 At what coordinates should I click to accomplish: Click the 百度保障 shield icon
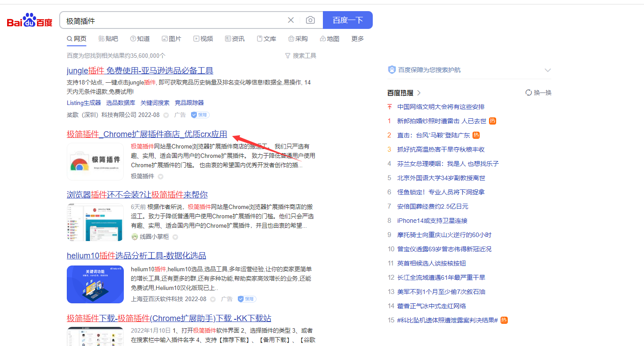(392, 70)
